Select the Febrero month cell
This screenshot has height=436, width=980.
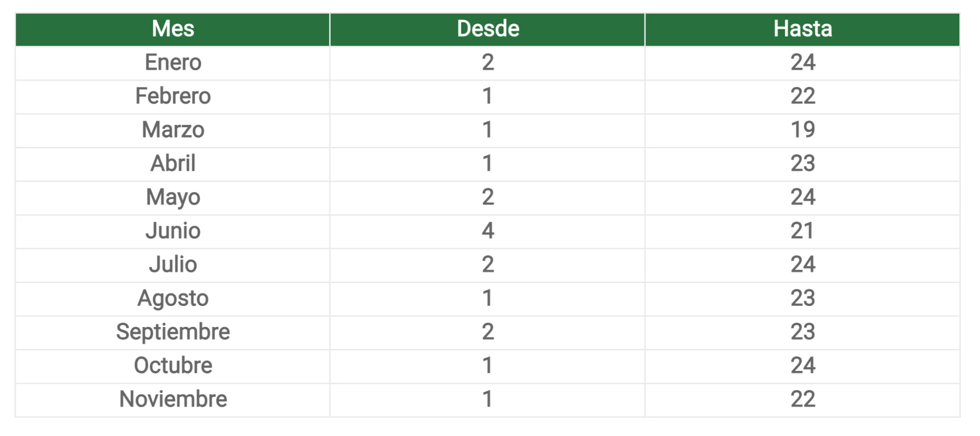pos(173,97)
